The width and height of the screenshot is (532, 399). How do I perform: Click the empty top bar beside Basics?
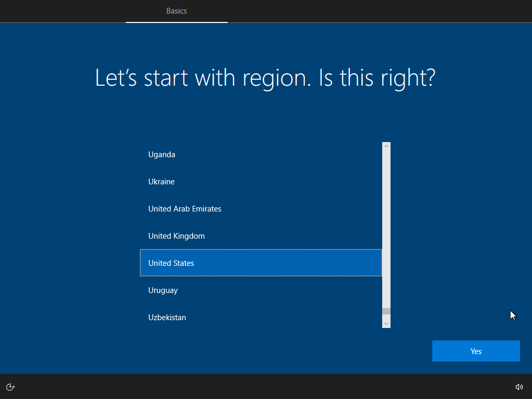365,11
